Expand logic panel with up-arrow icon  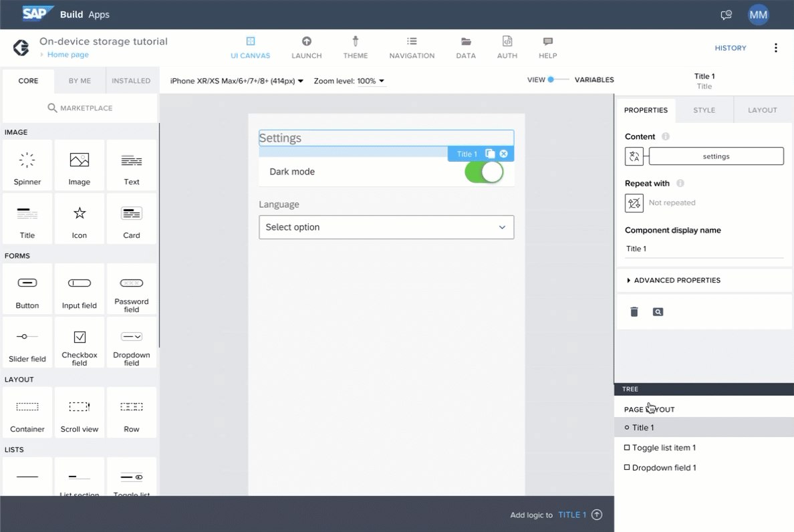coord(597,515)
